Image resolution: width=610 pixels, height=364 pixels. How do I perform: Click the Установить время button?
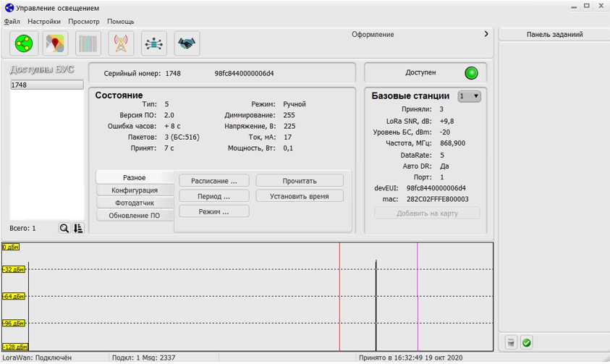pyautogui.click(x=300, y=196)
